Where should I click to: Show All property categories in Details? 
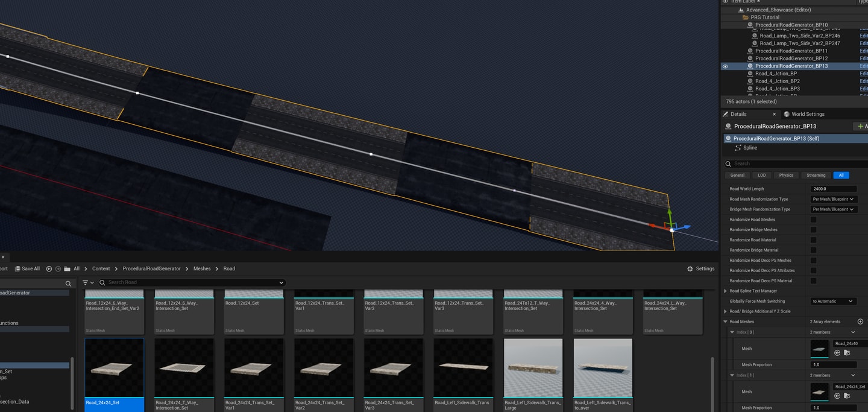point(841,175)
